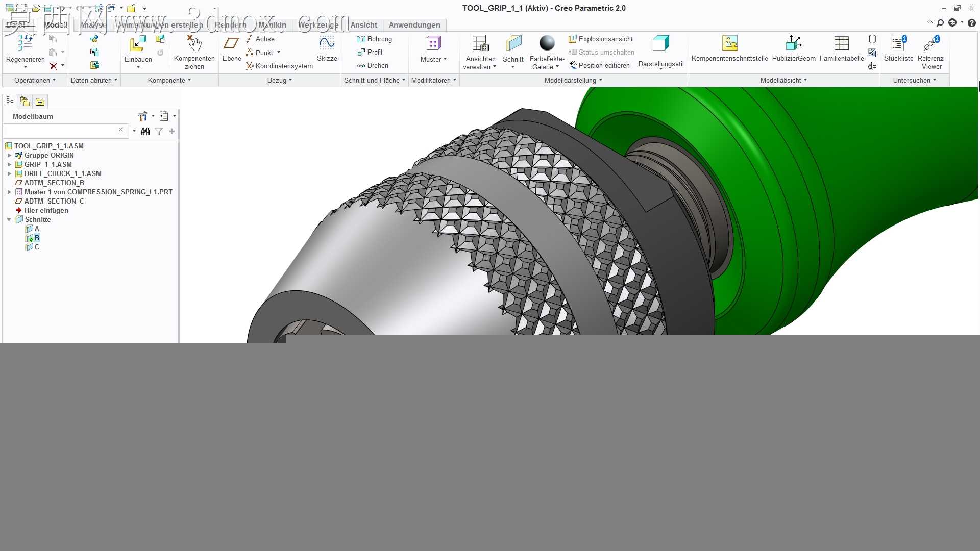
Task: Expand the Gruppe ORIGIN node
Action: (9, 155)
